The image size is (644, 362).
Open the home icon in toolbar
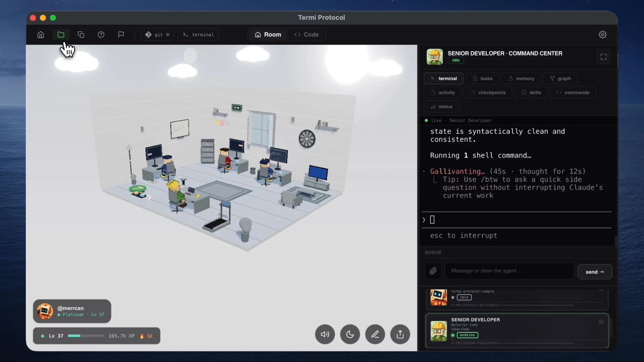tap(41, 35)
